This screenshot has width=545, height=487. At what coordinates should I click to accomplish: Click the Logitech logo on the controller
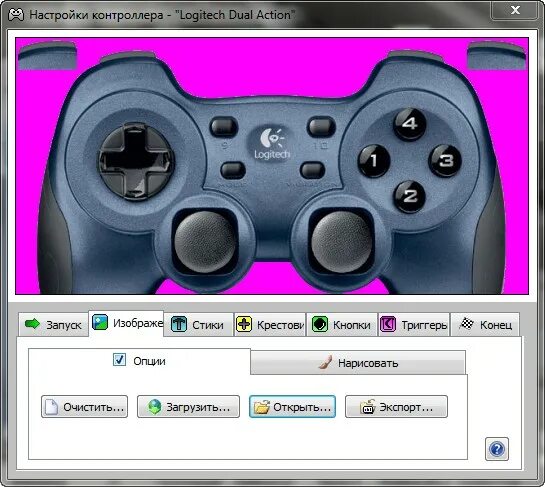(x=271, y=143)
